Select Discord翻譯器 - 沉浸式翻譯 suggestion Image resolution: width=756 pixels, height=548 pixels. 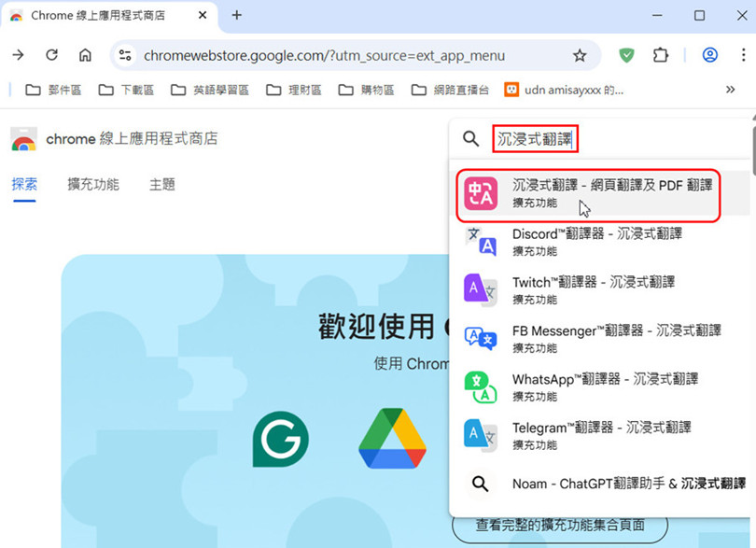[600, 242]
